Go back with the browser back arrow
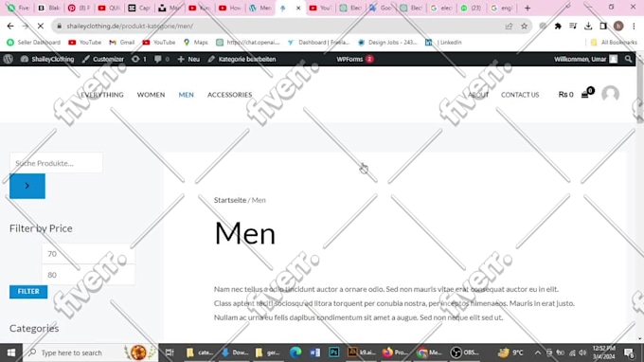This screenshot has height=362, width=644. coord(10,26)
